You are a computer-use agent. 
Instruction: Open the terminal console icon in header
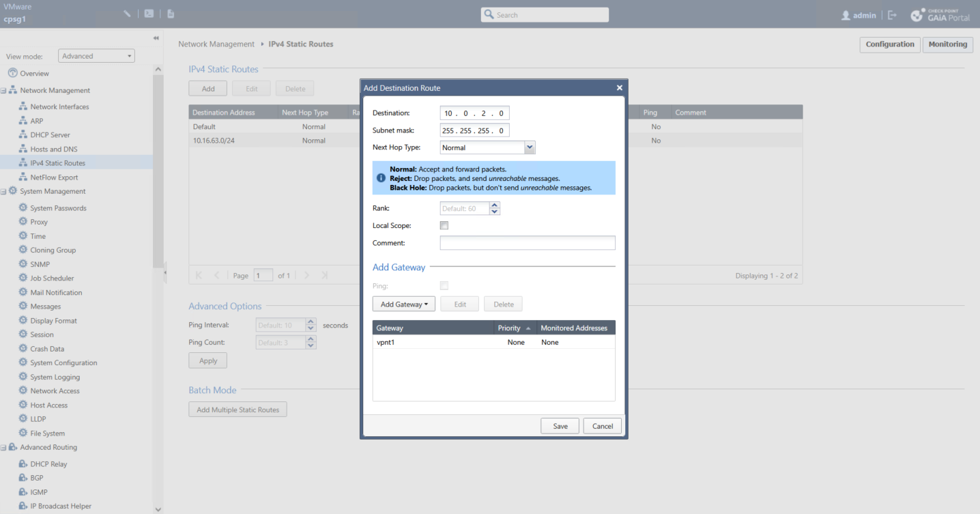pyautogui.click(x=149, y=14)
